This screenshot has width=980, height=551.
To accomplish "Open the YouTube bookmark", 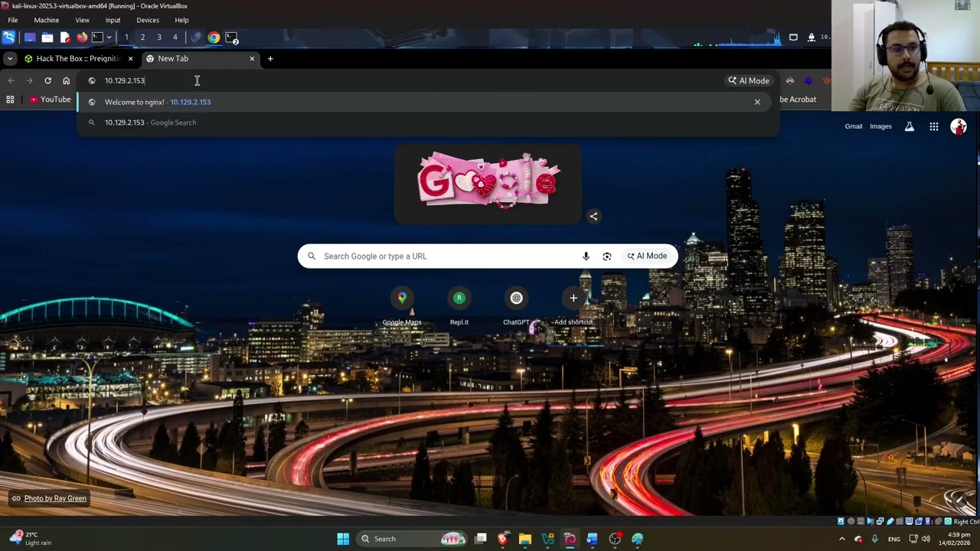I will pos(51,99).
